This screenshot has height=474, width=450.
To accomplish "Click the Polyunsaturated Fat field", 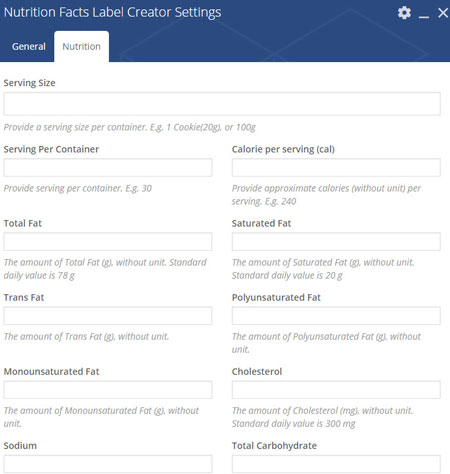I will click(x=336, y=316).
